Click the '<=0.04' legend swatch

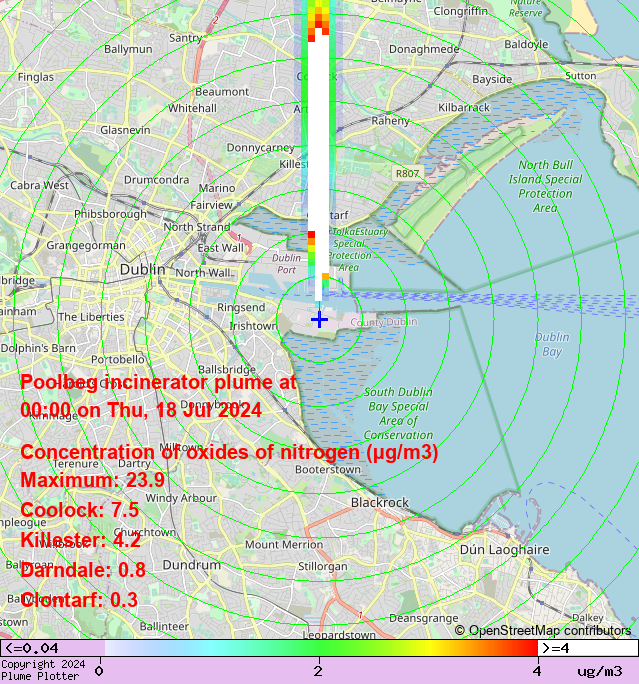pyautogui.click(x=53, y=648)
